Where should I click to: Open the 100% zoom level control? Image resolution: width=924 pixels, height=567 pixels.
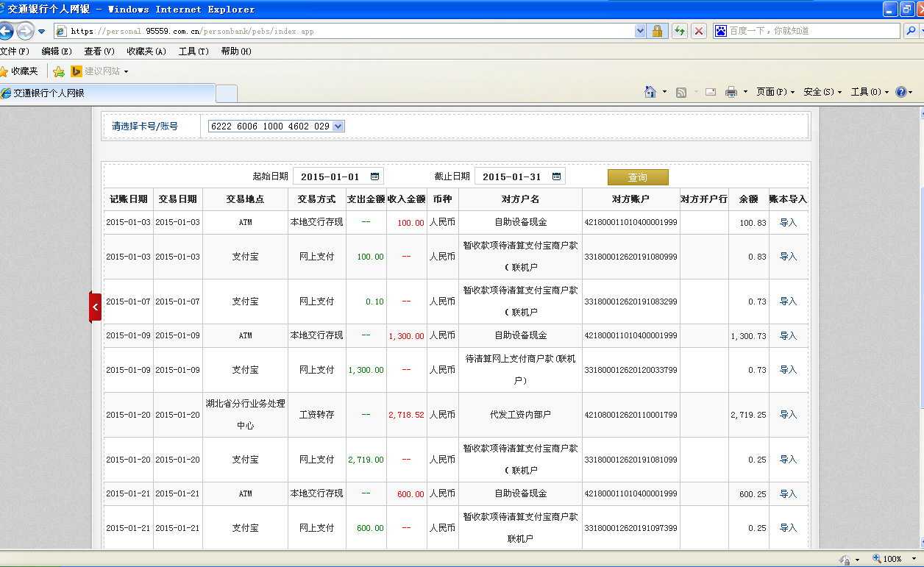(892, 559)
